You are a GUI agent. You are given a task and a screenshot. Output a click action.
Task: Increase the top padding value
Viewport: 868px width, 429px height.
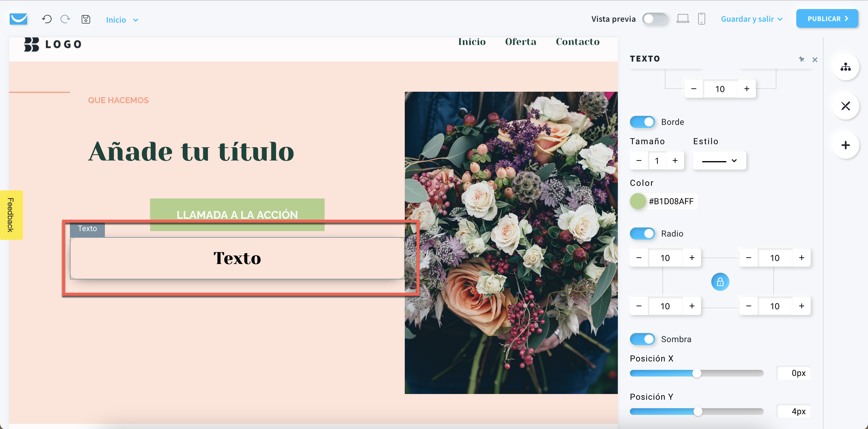[x=747, y=89]
